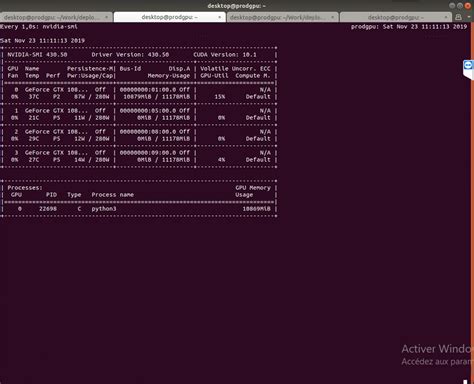Click bus id '00000000:01:00.0'
The height and width of the screenshot is (384, 474).
[x=148, y=89]
